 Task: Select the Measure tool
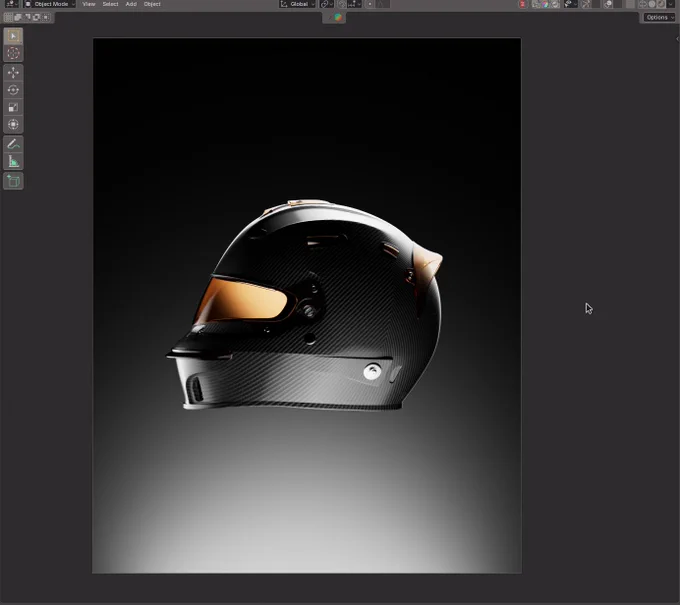click(13, 161)
